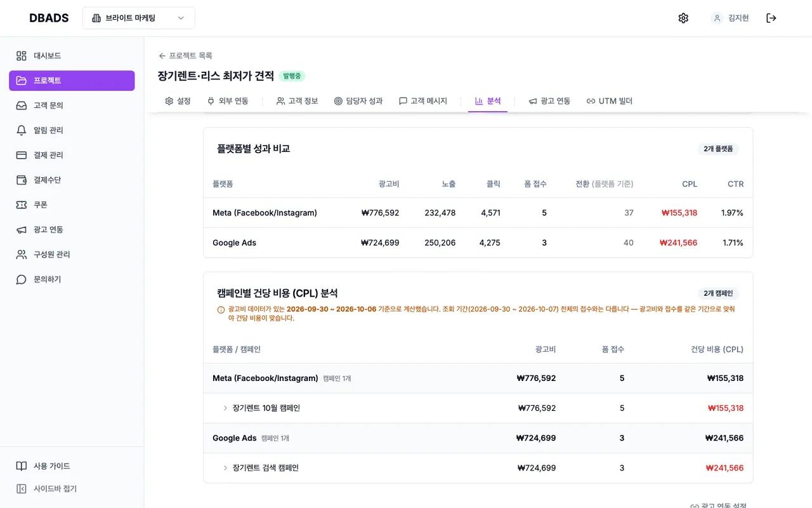Open 대시보드 in the sidebar
The width and height of the screenshot is (812, 508).
(72, 56)
